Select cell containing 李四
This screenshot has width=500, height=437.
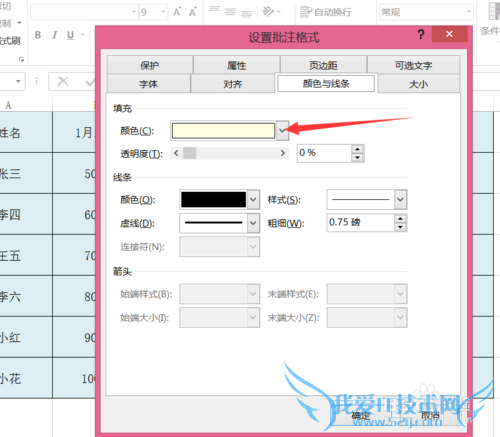click(26, 214)
